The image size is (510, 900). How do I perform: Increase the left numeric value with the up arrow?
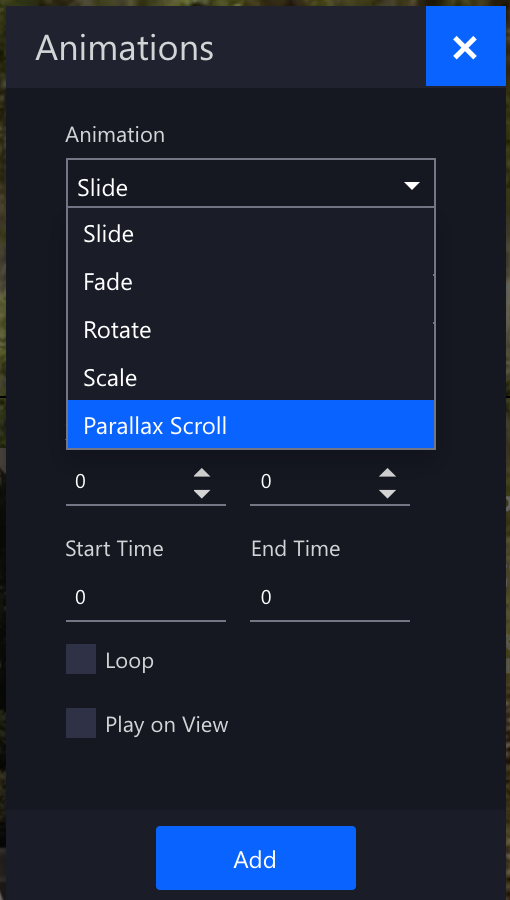pos(201,473)
